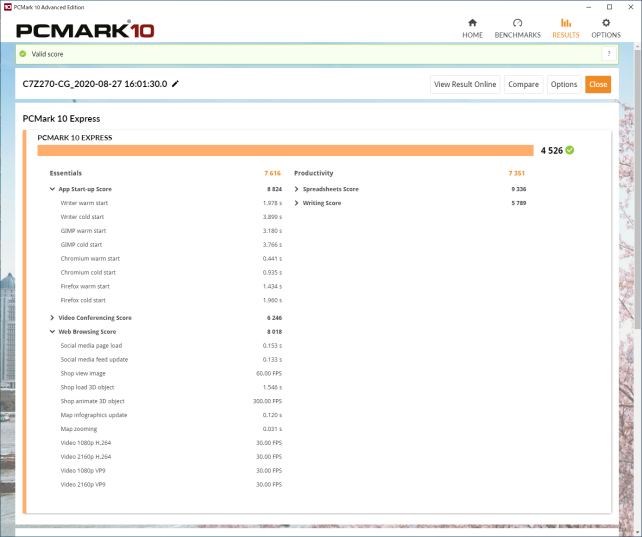The height and width of the screenshot is (537, 642).
Task: Open the result Options button
Action: (x=564, y=84)
